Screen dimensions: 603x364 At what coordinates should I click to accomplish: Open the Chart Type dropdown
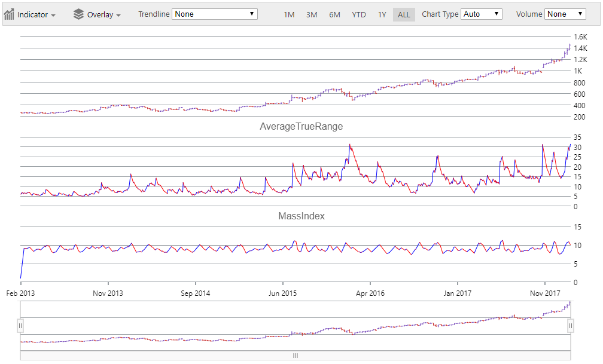coord(482,14)
